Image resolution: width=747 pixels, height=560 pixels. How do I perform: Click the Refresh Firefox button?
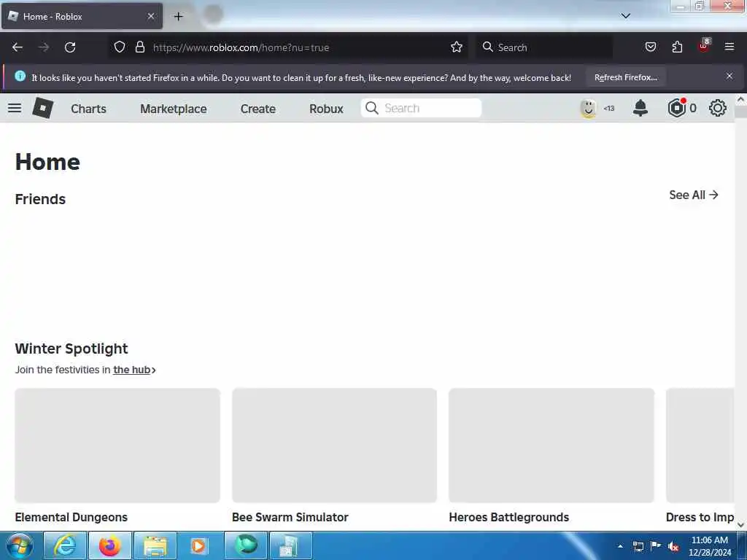(x=625, y=77)
